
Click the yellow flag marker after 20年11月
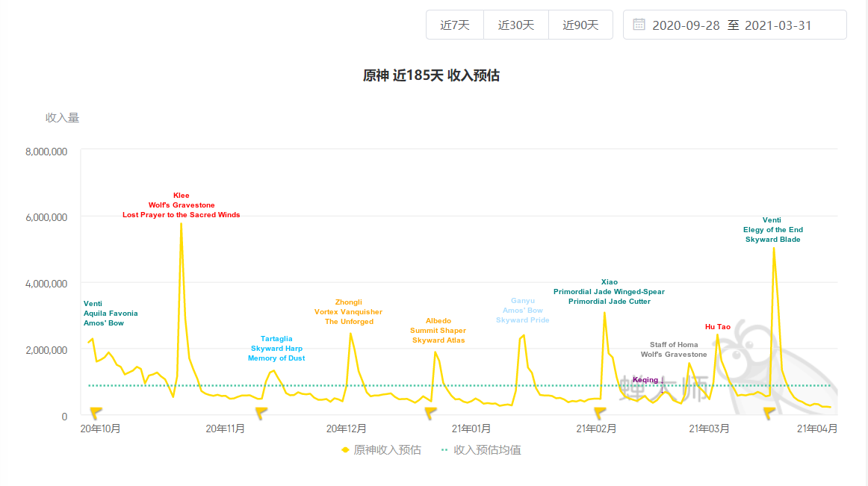point(261,413)
